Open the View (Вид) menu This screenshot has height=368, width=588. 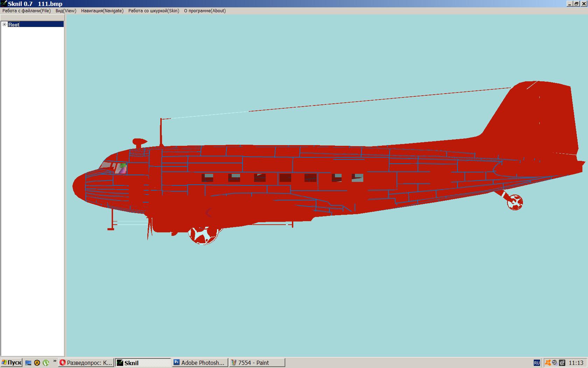(66, 11)
